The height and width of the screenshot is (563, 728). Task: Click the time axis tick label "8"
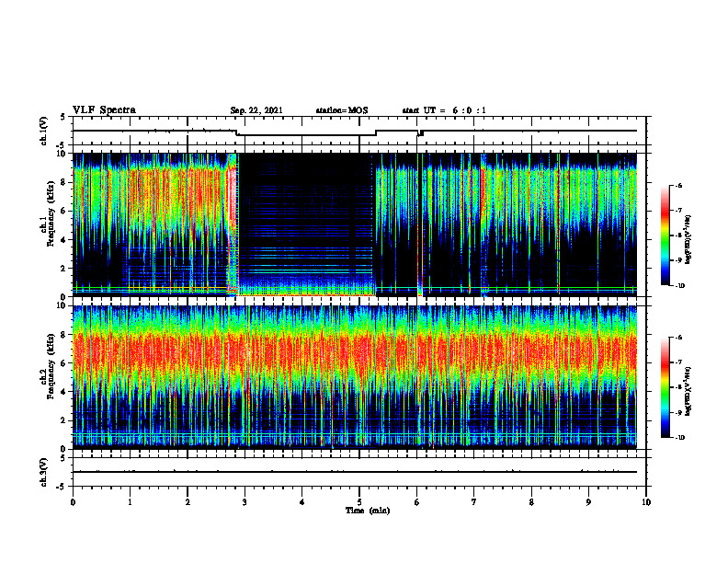pyautogui.click(x=531, y=502)
